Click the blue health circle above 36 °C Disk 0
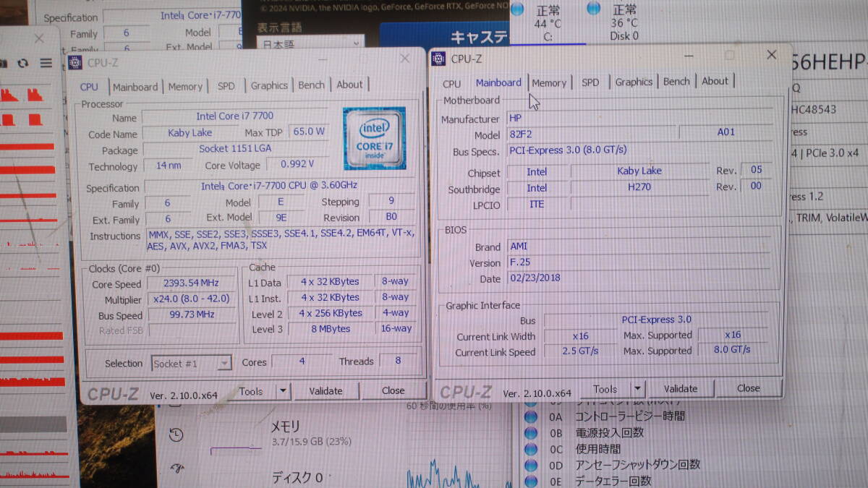Screen dimensions: 868x488 point(594,8)
